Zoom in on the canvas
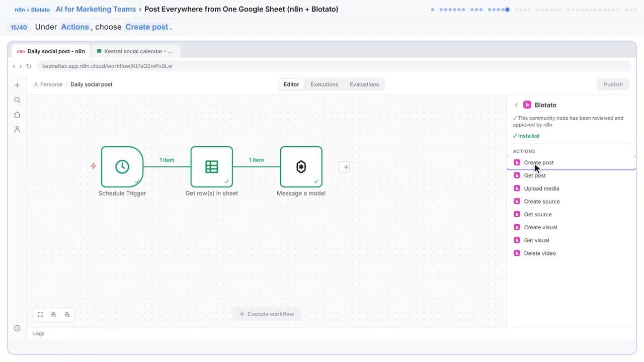Image resolution: width=644 pixels, height=362 pixels. tap(54, 315)
